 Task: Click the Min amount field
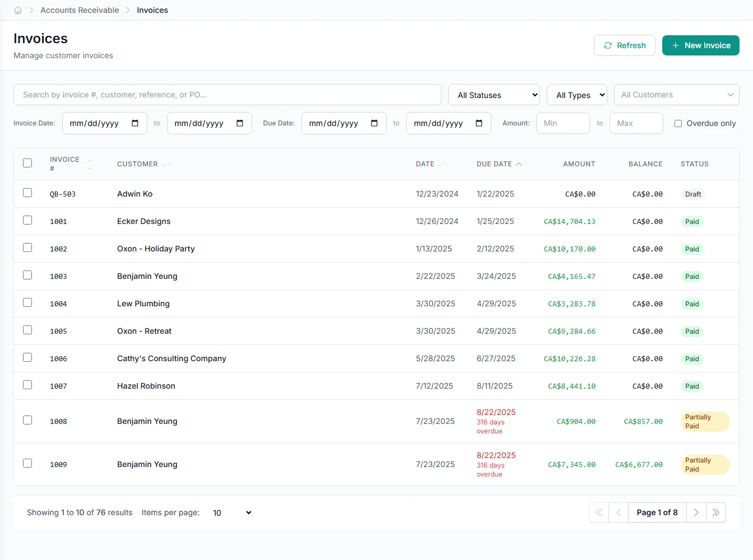coord(563,123)
